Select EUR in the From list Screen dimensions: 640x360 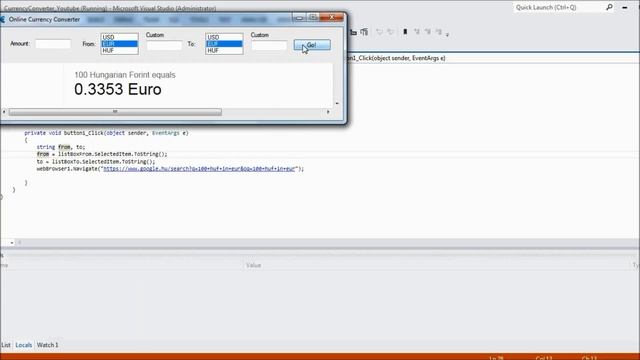(x=120, y=44)
